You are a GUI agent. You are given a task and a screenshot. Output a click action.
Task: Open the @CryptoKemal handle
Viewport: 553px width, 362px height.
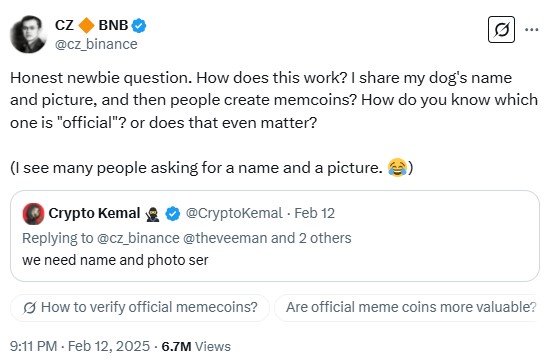point(234,213)
